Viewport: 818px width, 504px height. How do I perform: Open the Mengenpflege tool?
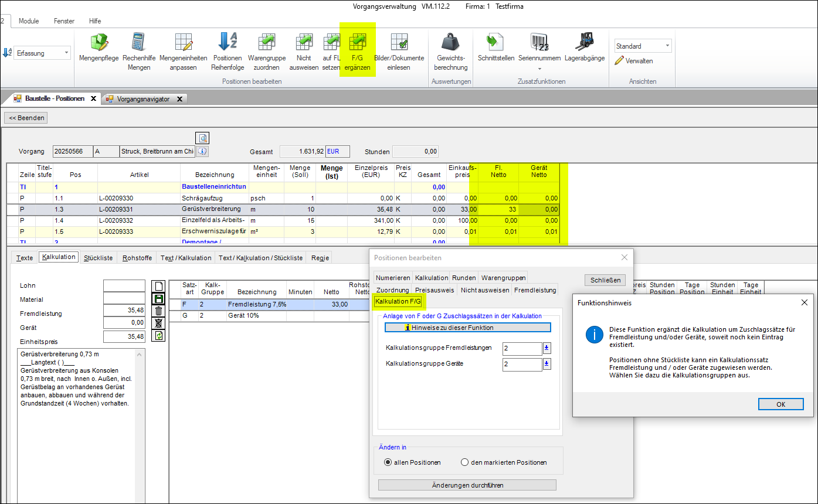coord(100,43)
